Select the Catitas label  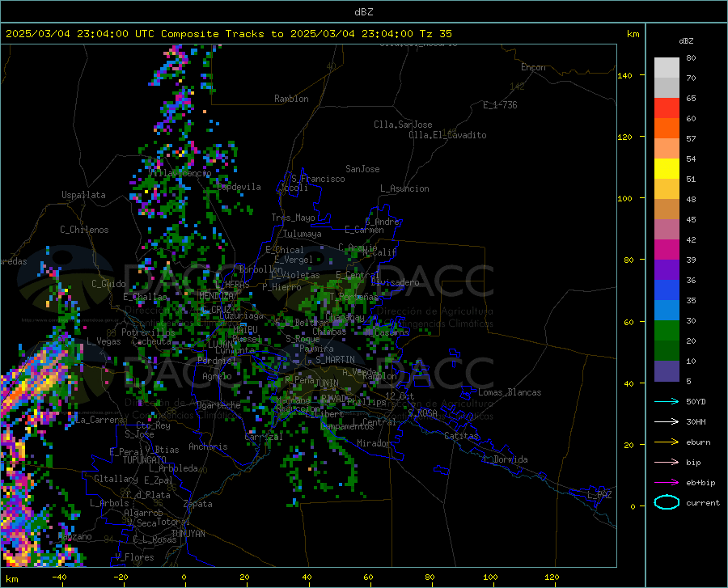click(461, 436)
